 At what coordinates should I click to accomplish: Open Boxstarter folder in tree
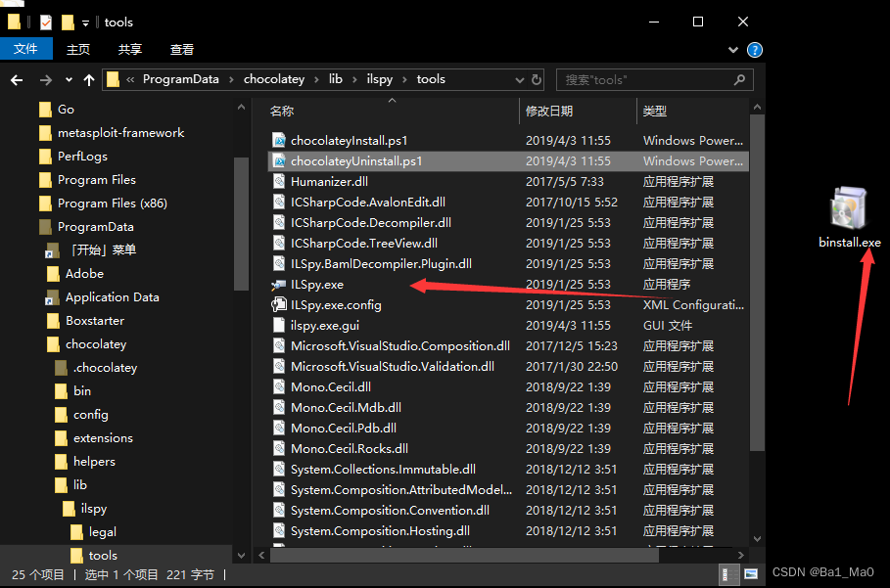pyautogui.click(x=86, y=321)
